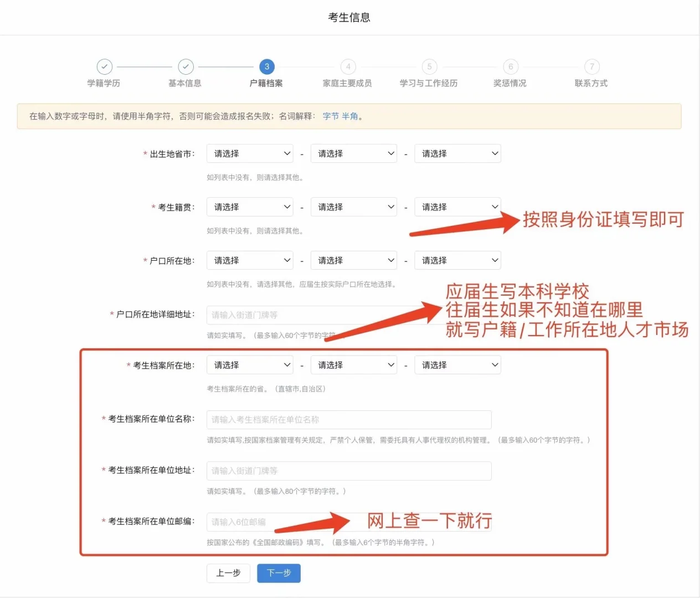Click the 基本信息 completed step checkmark
The height and width of the screenshot is (598, 700).
186,66
